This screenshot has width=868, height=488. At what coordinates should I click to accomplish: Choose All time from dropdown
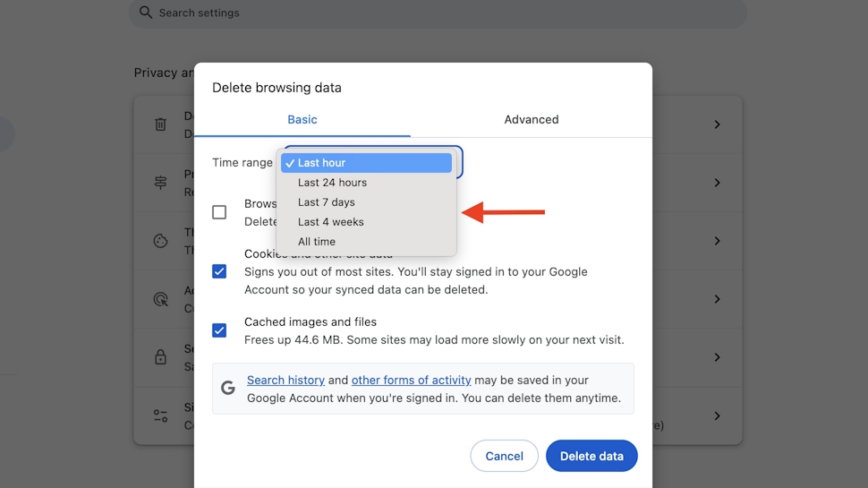(367, 242)
